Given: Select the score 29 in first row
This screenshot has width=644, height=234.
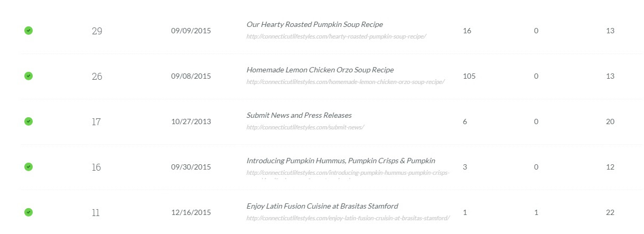Looking at the screenshot, I should [x=97, y=31].
